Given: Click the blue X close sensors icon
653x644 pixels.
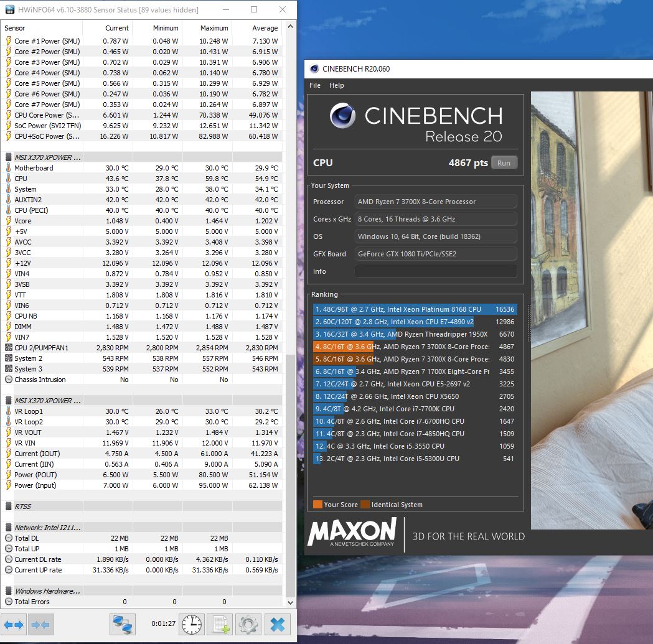Looking at the screenshot, I should click(x=278, y=625).
